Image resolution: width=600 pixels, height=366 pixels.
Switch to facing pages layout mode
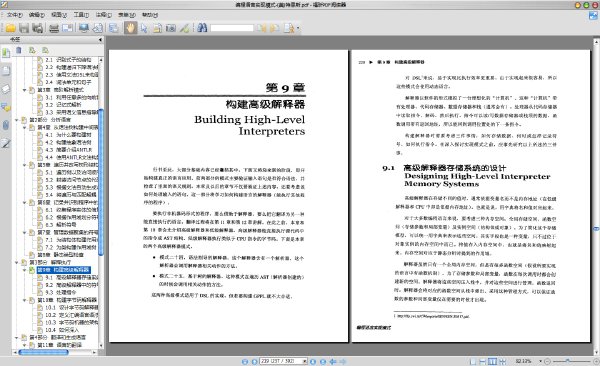click(x=492, y=361)
